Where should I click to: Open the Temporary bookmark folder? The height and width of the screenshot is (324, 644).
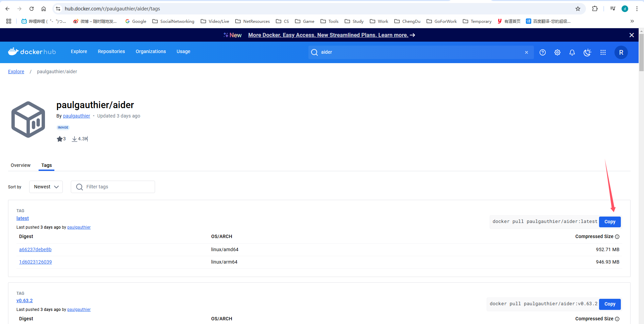[477, 21]
